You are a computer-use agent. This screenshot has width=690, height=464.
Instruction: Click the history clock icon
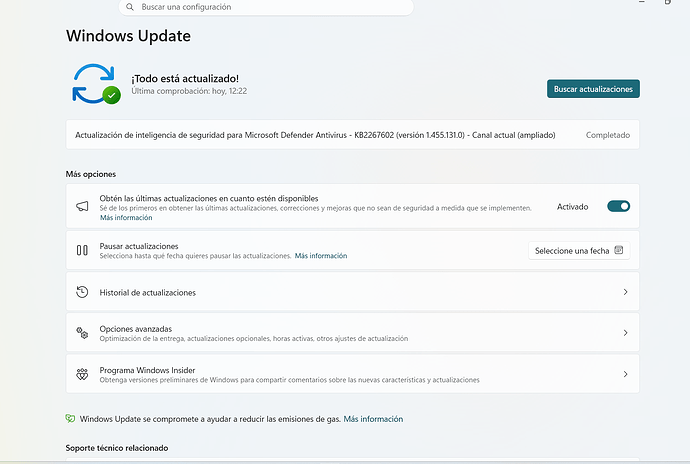[x=82, y=292]
